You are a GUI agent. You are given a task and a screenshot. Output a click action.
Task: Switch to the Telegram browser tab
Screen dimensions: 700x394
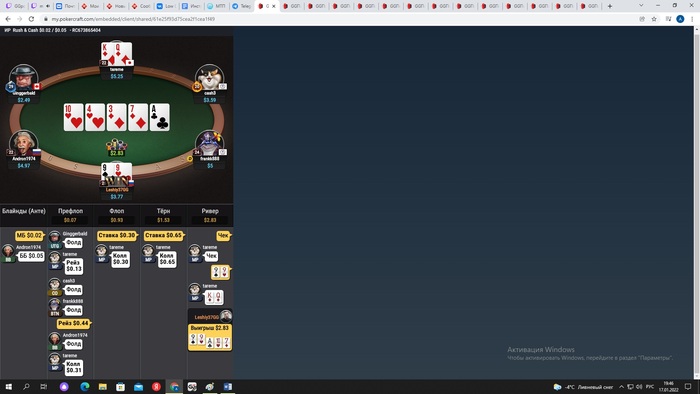tap(242, 6)
